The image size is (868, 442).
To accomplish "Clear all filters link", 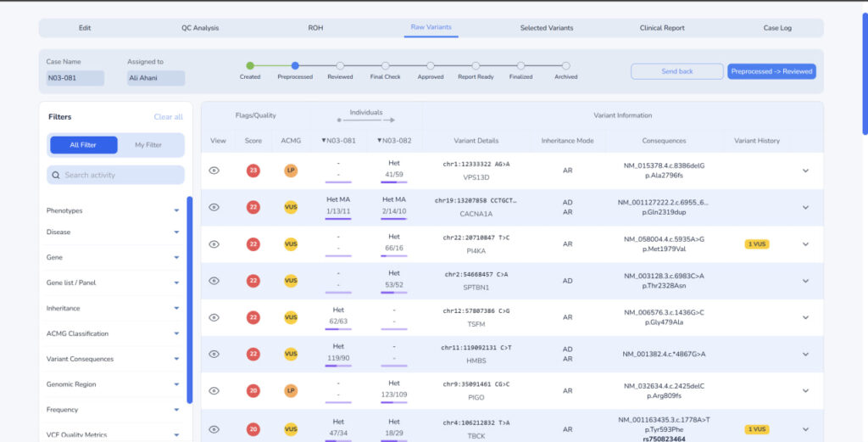I will 169,117.
